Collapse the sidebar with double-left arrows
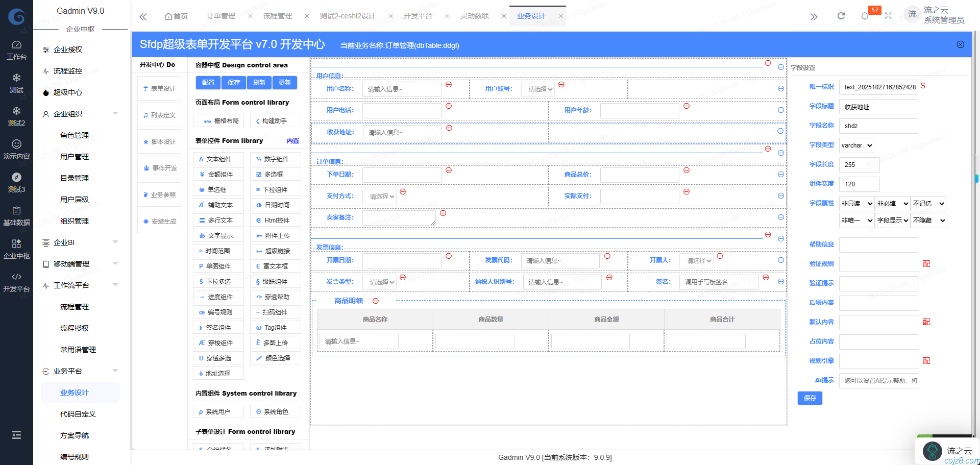Image resolution: width=980 pixels, height=465 pixels. click(x=143, y=16)
